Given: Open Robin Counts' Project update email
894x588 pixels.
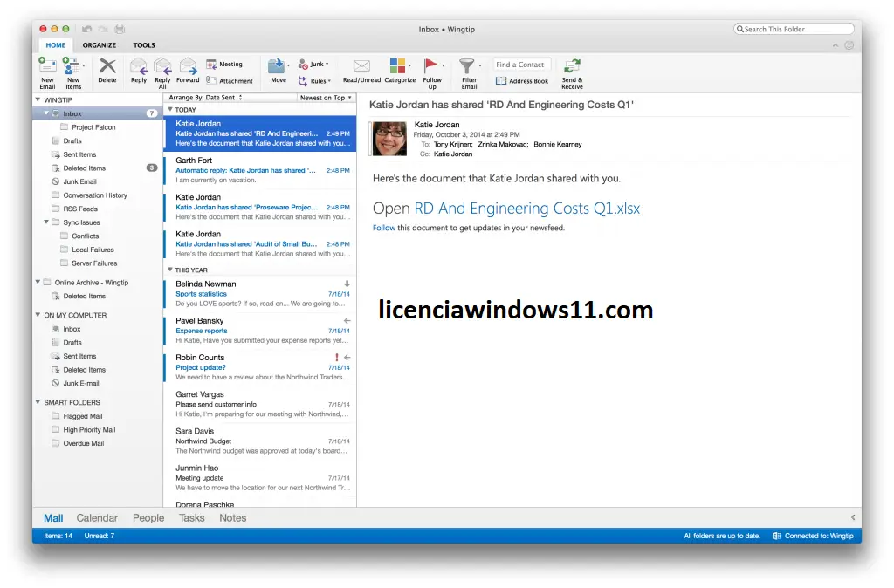Looking at the screenshot, I should point(260,367).
